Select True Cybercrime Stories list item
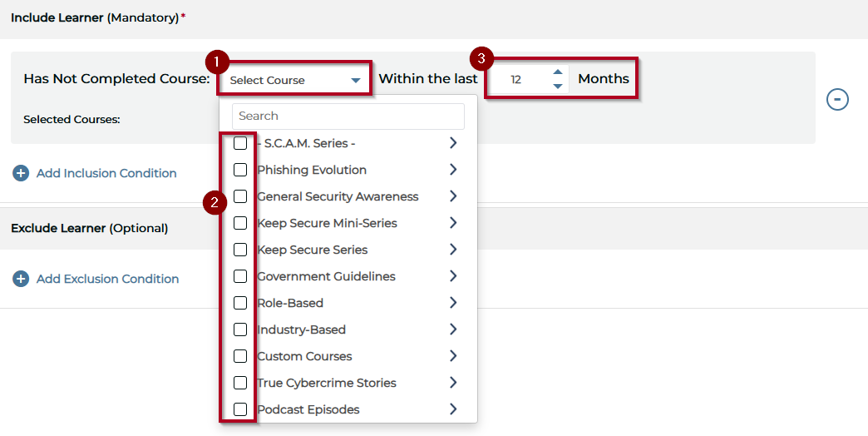Image resolution: width=868 pixels, height=436 pixels. point(326,383)
